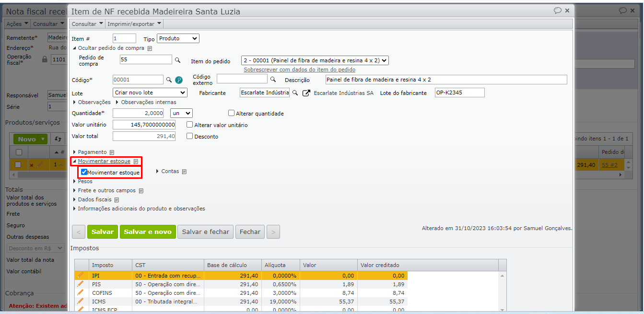Image resolution: width=644 pixels, height=314 pixels.
Task: Open Escarlate Indústrias SA external link icon
Action: pyautogui.click(x=306, y=93)
